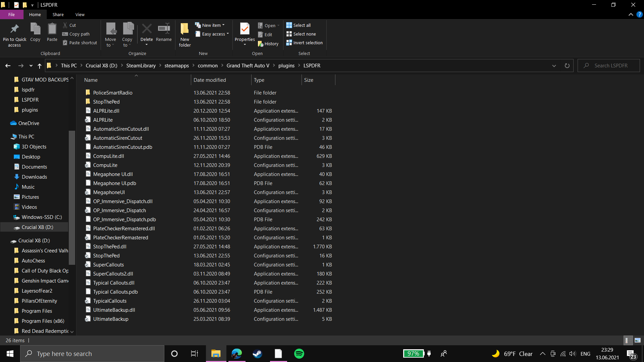644x362 pixels.
Task: Minimize the ribbon with the chevron
Action: point(631,14)
